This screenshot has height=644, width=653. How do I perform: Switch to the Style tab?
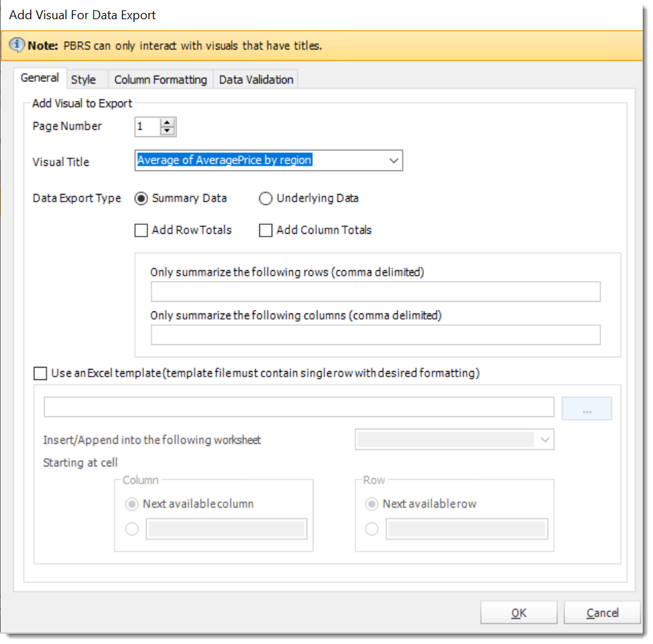[85, 80]
